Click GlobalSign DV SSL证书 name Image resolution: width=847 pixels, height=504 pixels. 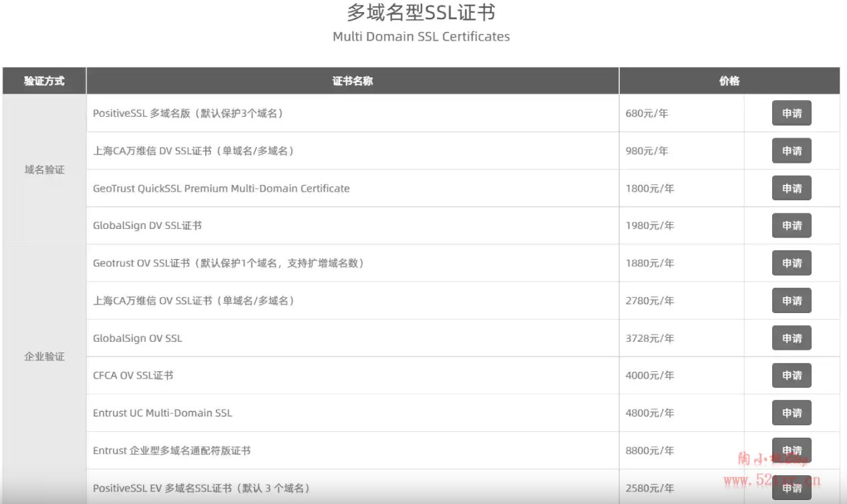(147, 226)
